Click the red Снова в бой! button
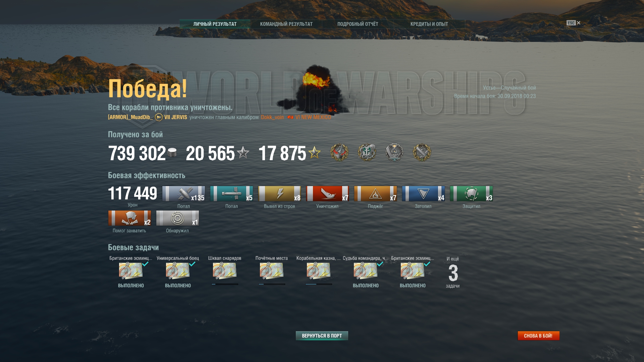 coord(538,336)
